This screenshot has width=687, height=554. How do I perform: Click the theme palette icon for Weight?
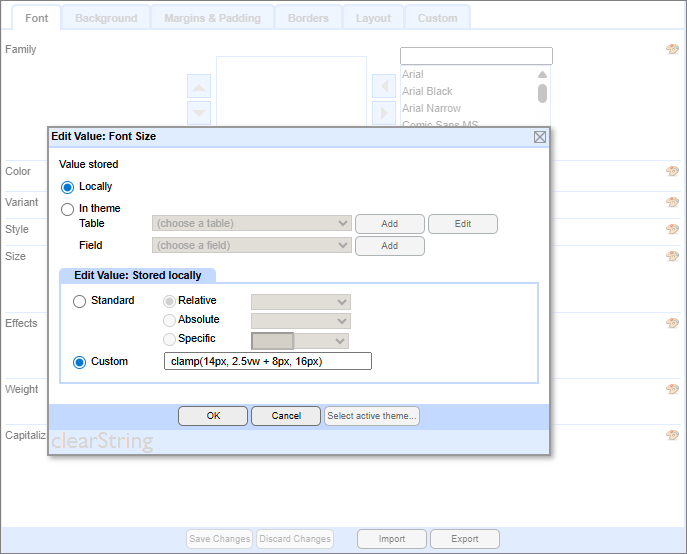tap(672, 389)
